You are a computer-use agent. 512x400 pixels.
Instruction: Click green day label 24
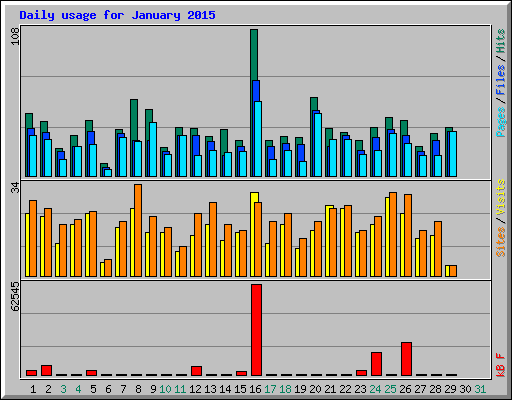[375, 389]
